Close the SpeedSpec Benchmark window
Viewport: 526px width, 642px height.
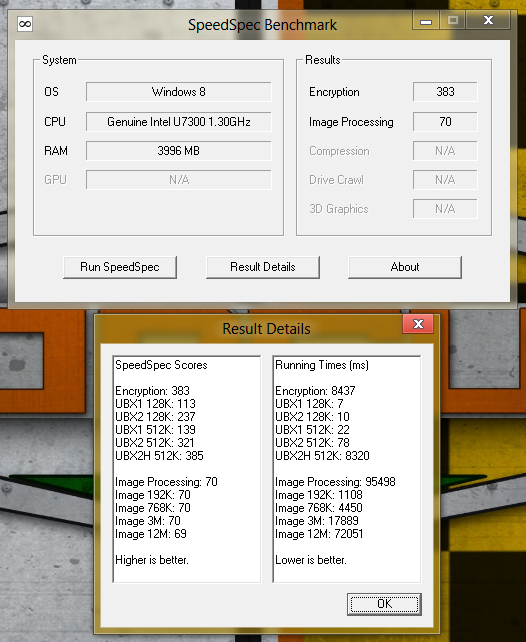point(488,20)
